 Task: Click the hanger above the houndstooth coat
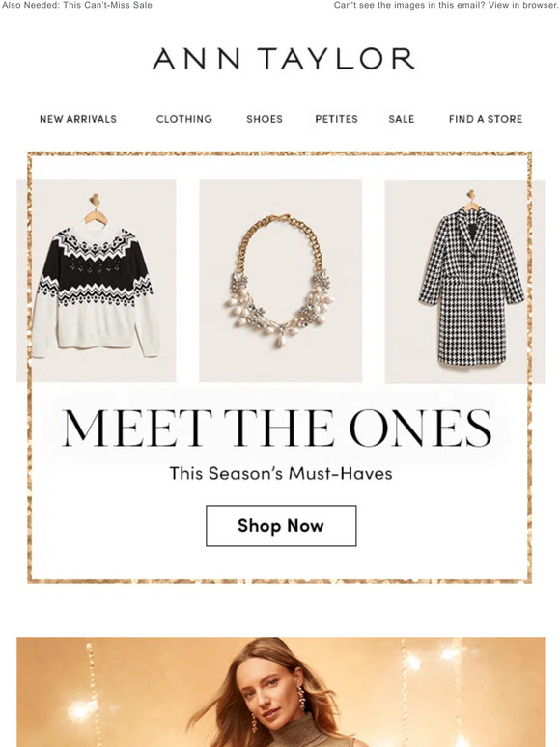471,200
